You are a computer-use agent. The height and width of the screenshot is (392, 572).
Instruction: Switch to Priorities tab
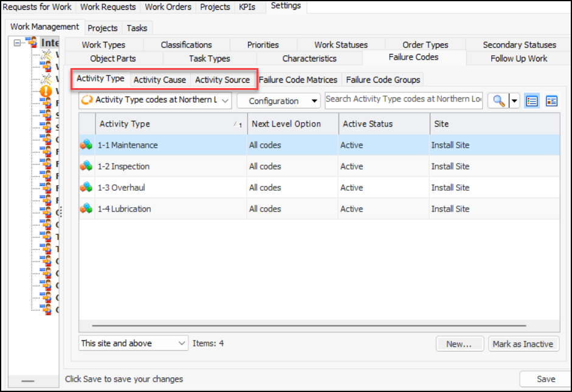[263, 45]
